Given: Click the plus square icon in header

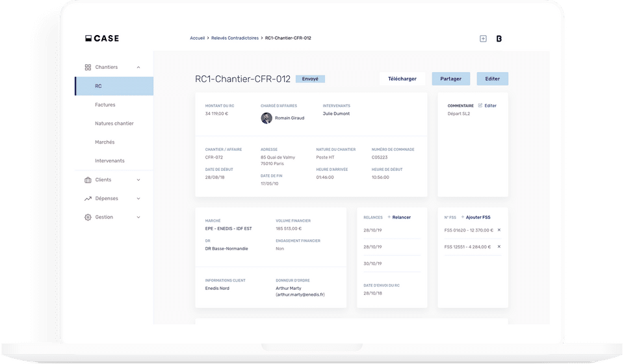Looking at the screenshot, I should [483, 38].
